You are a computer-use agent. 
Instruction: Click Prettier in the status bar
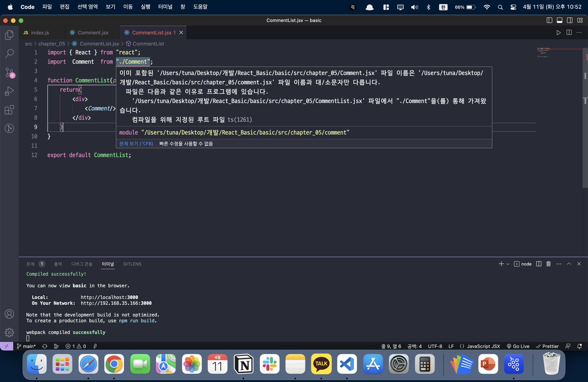click(547, 346)
